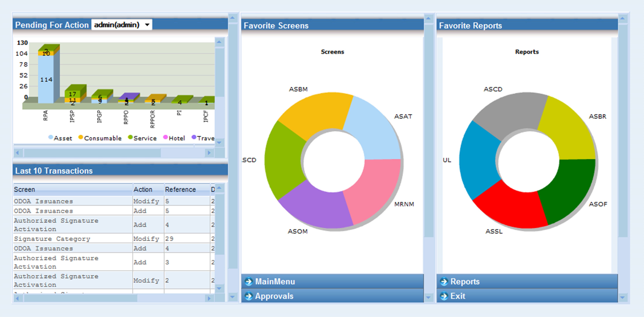Image resolution: width=644 pixels, height=317 pixels.
Task: Click the Travel legend marker
Action: click(x=194, y=137)
